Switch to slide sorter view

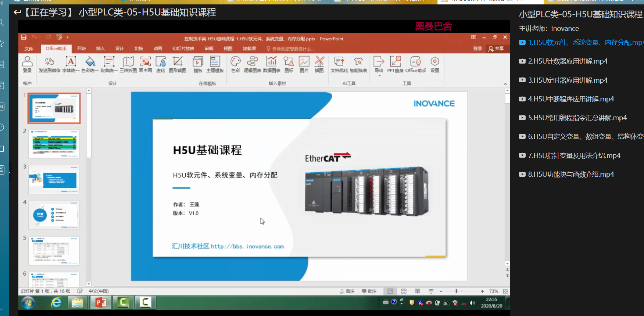(x=404, y=291)
